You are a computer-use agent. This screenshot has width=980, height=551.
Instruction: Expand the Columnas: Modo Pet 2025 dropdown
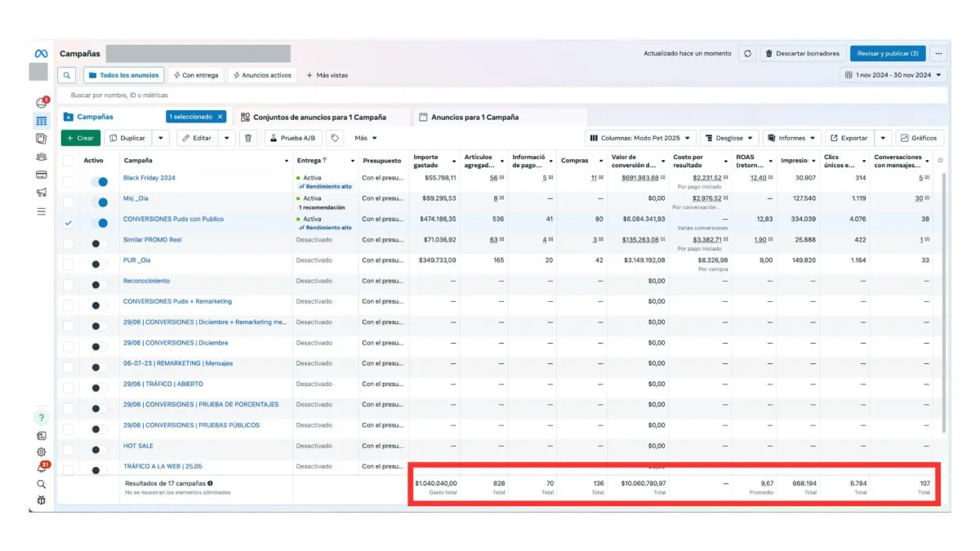[640, 138]
